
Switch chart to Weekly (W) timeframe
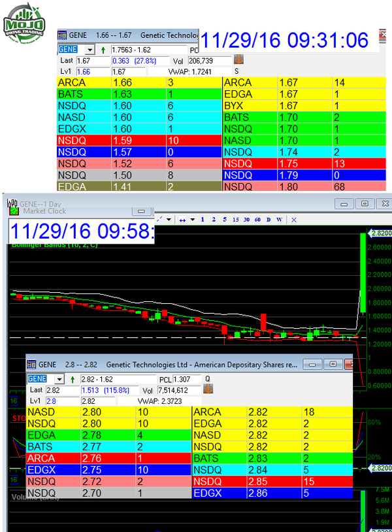coord(279,220)
